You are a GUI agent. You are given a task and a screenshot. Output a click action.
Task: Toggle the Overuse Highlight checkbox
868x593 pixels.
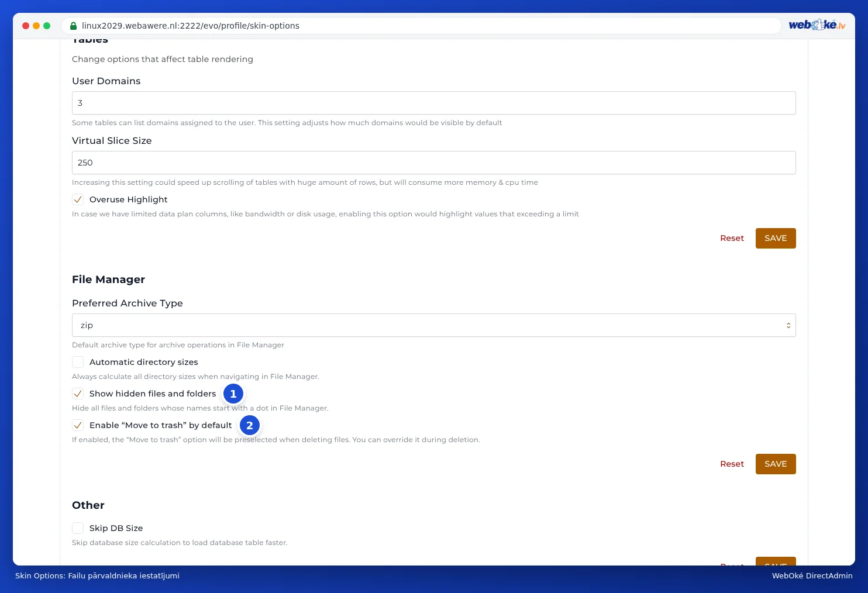tap(78, 199)
